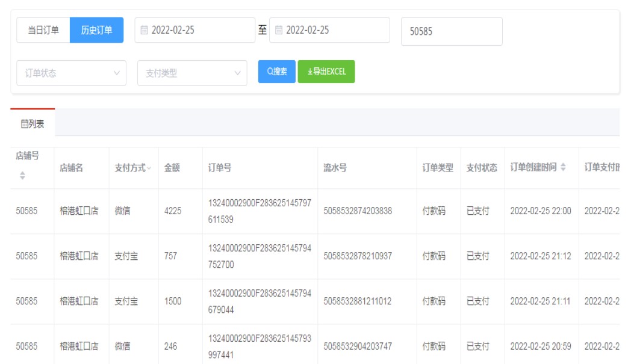Click sort arrows beside 订单创建时间
The height and width of the screenshot is (364, 628).
click(x=563, y=168)
